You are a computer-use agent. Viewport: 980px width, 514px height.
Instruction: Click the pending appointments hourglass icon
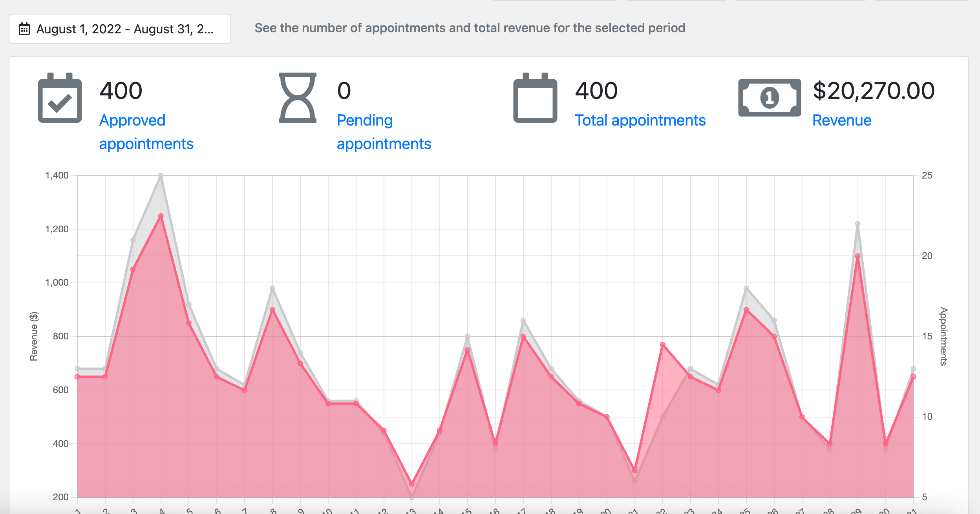298,98
